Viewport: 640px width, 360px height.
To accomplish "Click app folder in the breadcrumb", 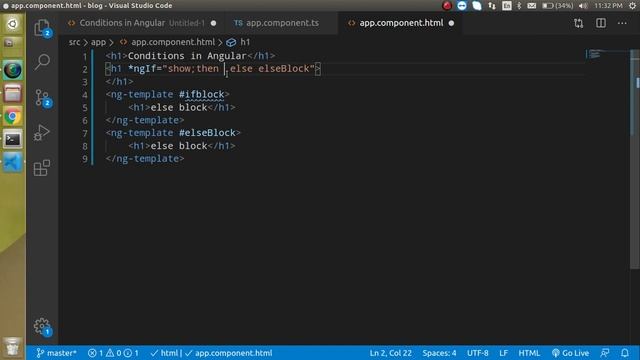I will click(x=98, y=42).
